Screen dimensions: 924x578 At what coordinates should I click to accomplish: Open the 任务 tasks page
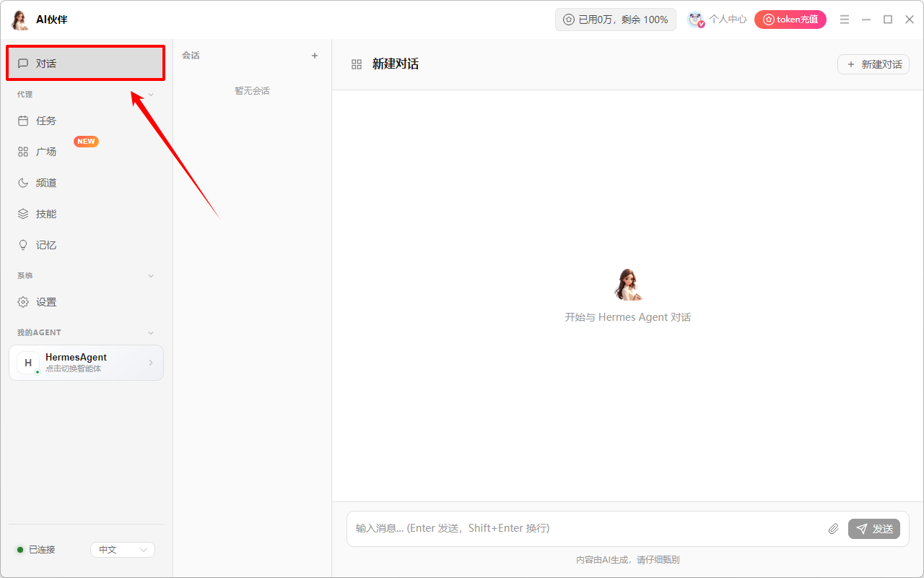pyautogui.click(x=86, y=121)
